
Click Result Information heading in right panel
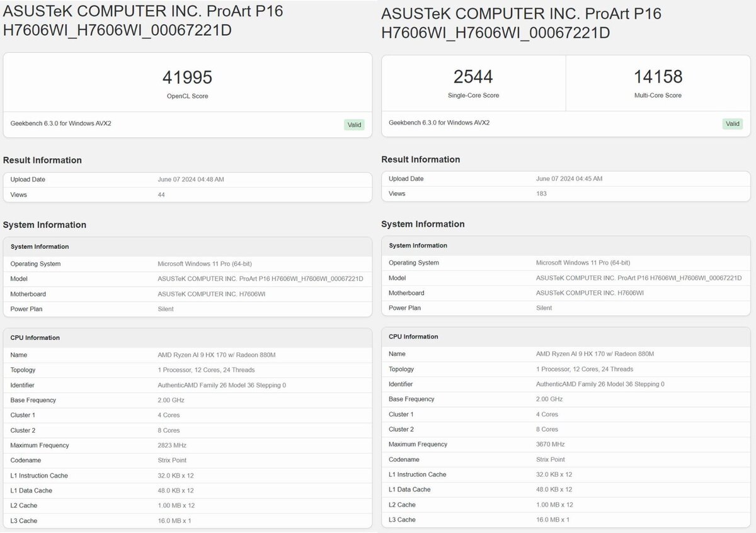point(421,159)
